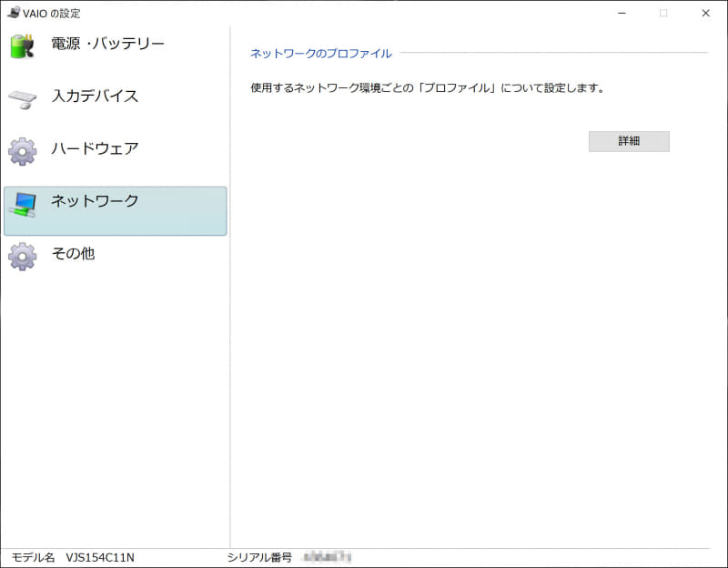Click the 詳細 button
The width and height of the screenshot is (728, 568).
(x=629, y=141)
